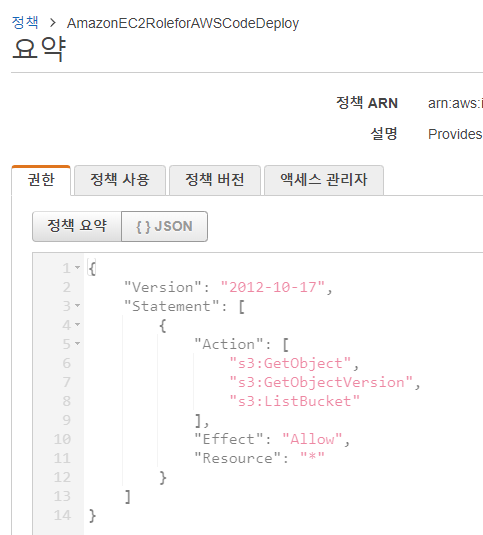Click the arn:aws policy ARN value
Image resolution: width=483 pixels, height=535 pixels.
point(455,103)
